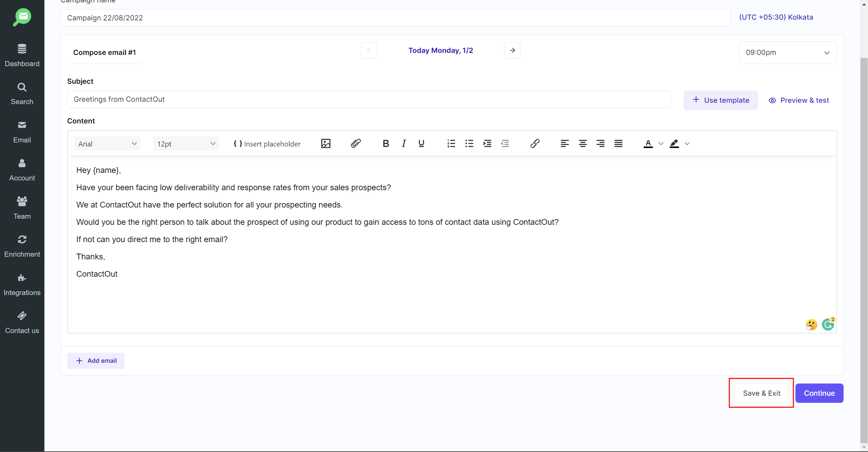
Task: Insert a hyperlink with link icon
Action: click(535, 144)
